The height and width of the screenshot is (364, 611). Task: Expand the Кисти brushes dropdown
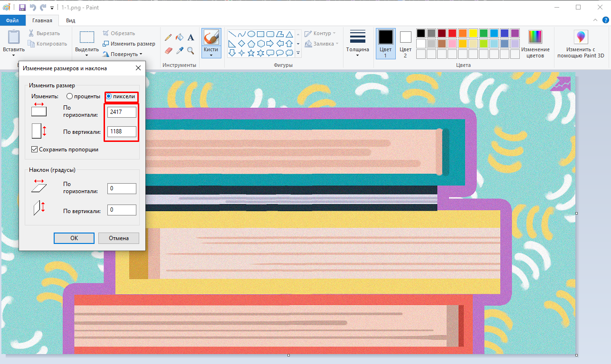click(211, 55)
